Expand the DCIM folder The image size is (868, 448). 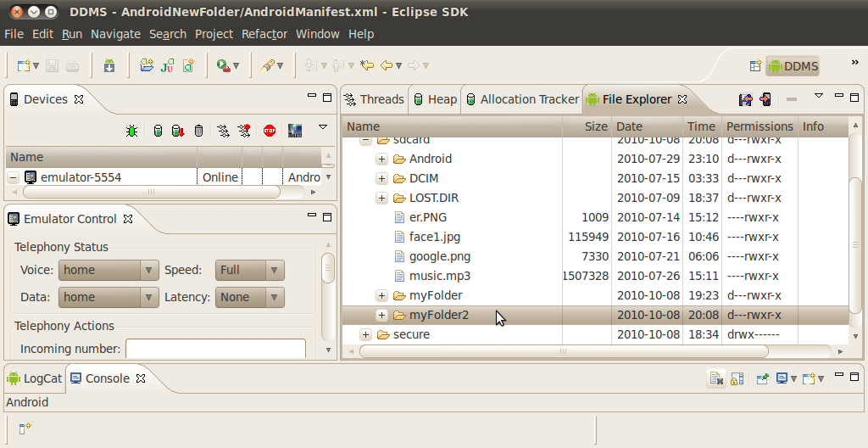tap(381, 178)
